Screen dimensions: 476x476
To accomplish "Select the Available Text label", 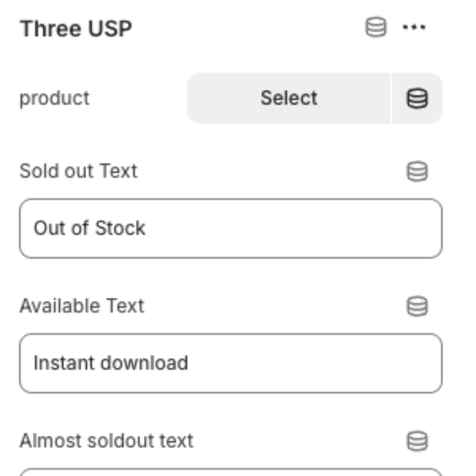I will 82,306.
